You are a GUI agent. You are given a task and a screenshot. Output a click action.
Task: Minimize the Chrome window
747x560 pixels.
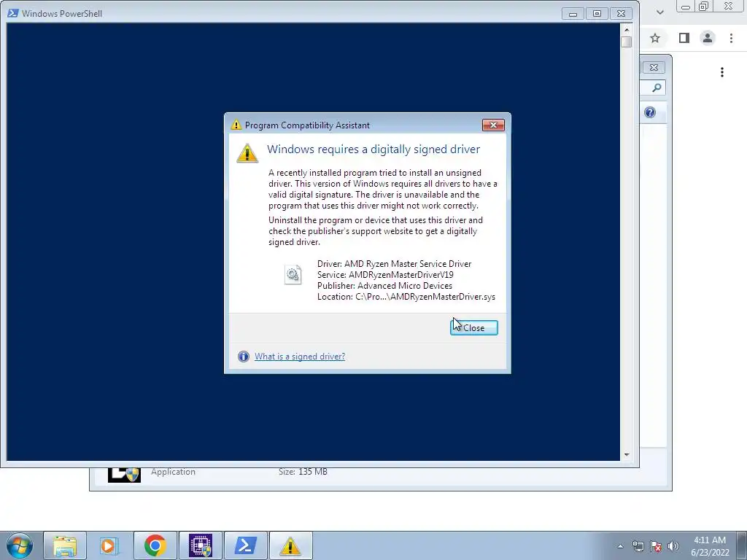686,6
